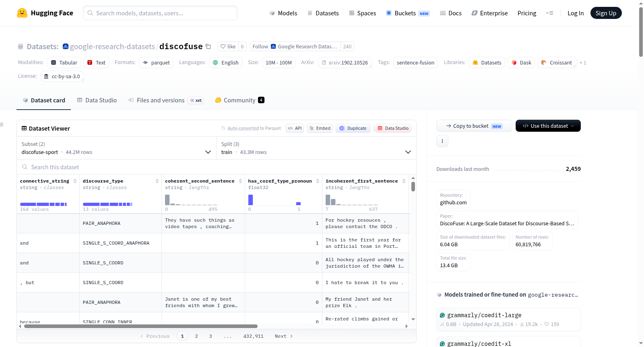Open the Community tab
This screenshot has height=347, width=644.
point(239,100)
